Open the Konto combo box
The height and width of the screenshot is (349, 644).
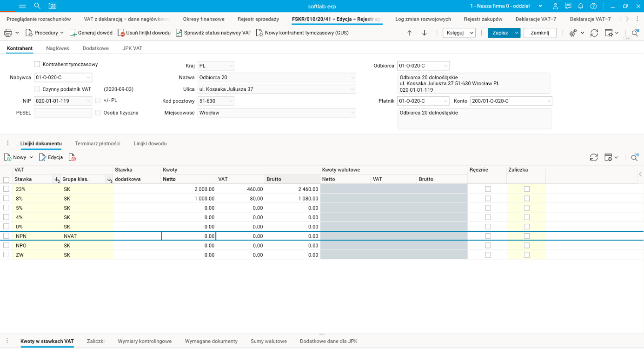click(549, 101)
